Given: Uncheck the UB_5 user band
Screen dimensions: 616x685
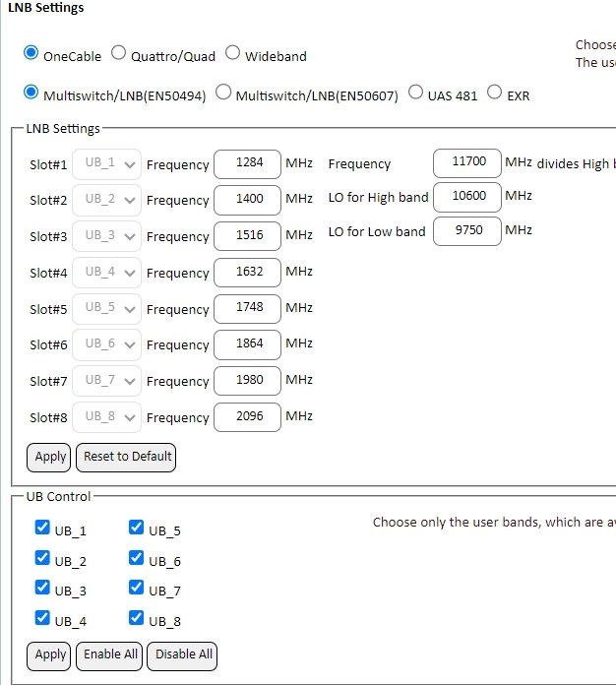Looking at the screenshot, I should tap(137, 528).
